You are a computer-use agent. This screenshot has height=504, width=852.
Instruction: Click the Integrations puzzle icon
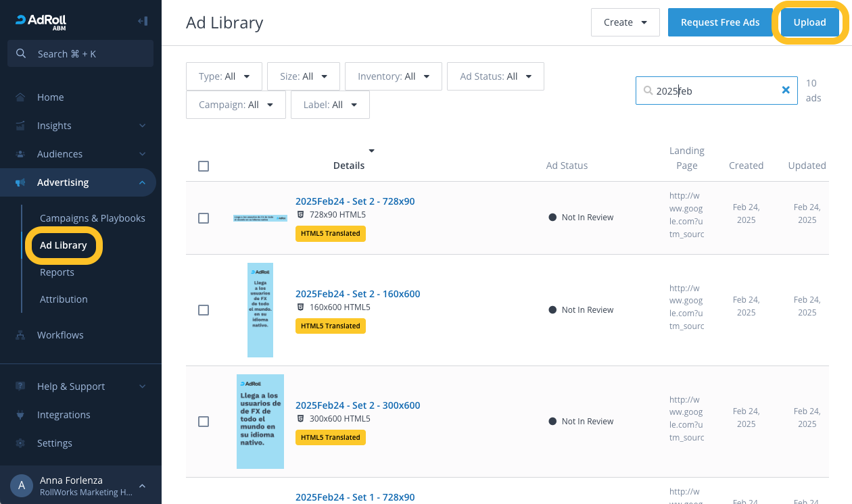tap(21, 414)
